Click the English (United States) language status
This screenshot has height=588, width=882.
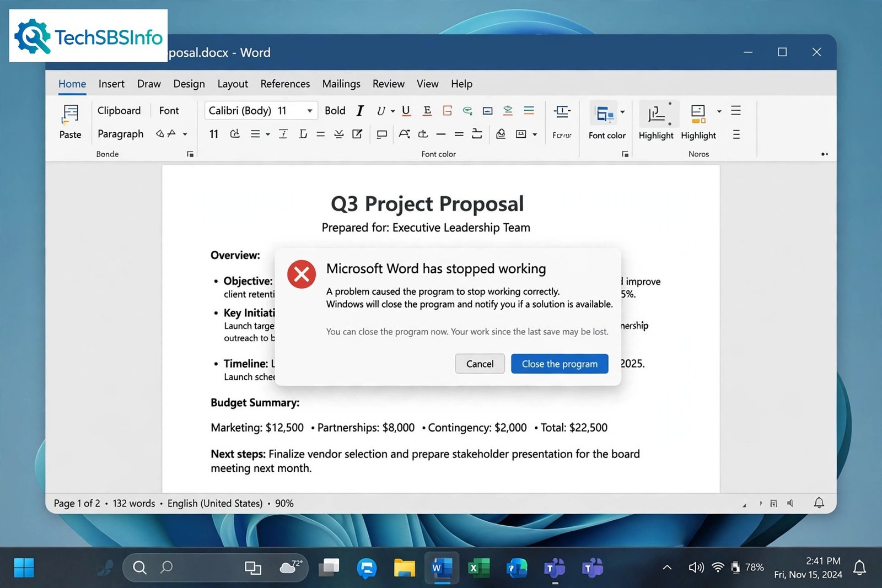click(x=215, y=503)
